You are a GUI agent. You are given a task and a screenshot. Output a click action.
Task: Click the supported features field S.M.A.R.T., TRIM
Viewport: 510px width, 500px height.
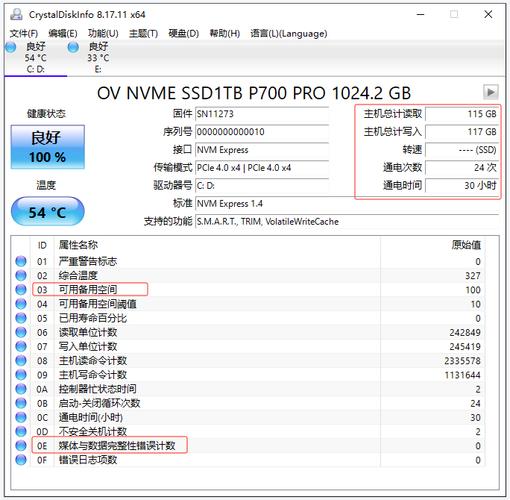pyautogui.click(x=347, y=221)
